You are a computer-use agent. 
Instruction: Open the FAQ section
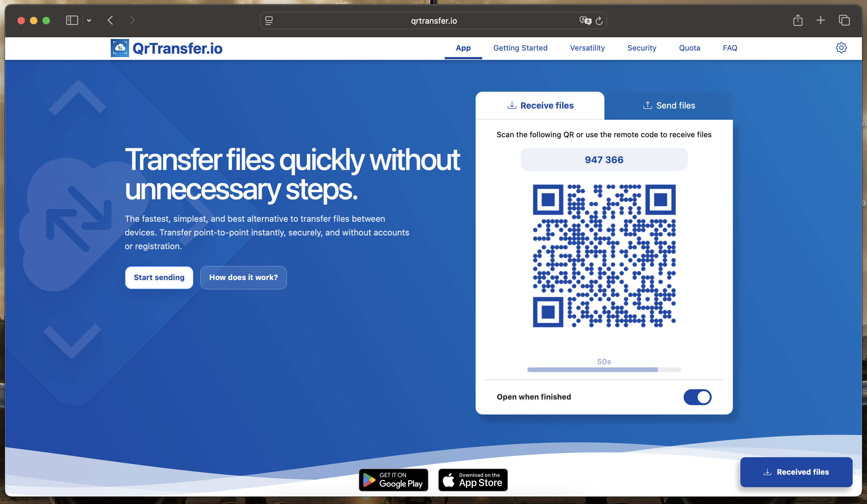pyautogui.click(x=730, y=48)
